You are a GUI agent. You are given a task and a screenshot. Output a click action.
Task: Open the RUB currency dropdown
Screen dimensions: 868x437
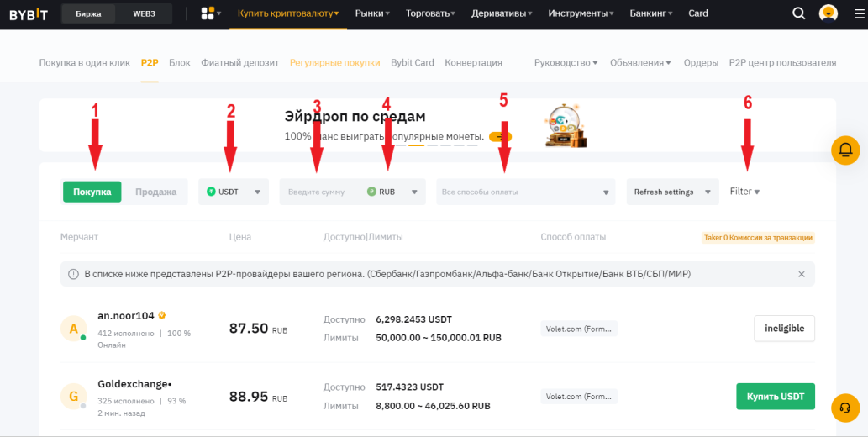pyautogui.click(x=392, y=192)
